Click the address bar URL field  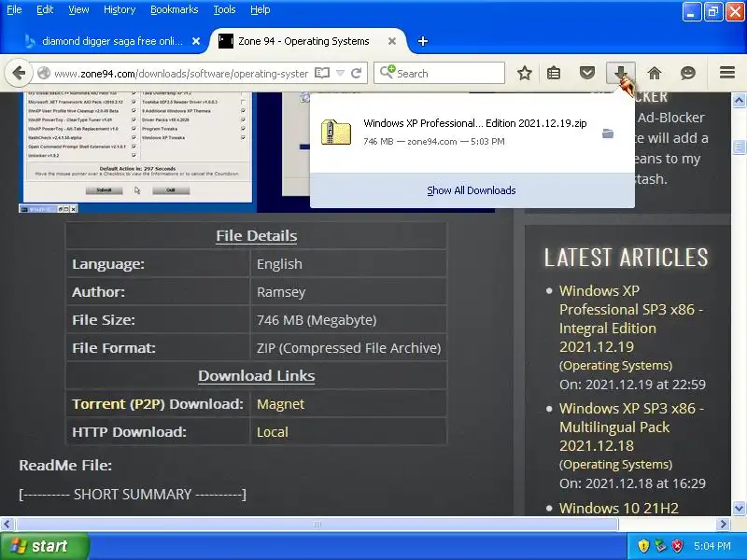point(181,74)
